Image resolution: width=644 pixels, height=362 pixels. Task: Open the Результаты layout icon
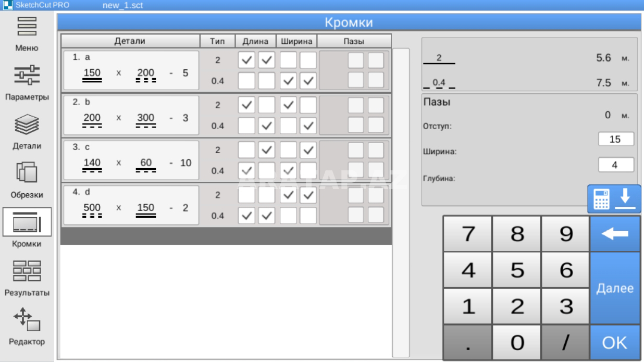click(27, 271)
